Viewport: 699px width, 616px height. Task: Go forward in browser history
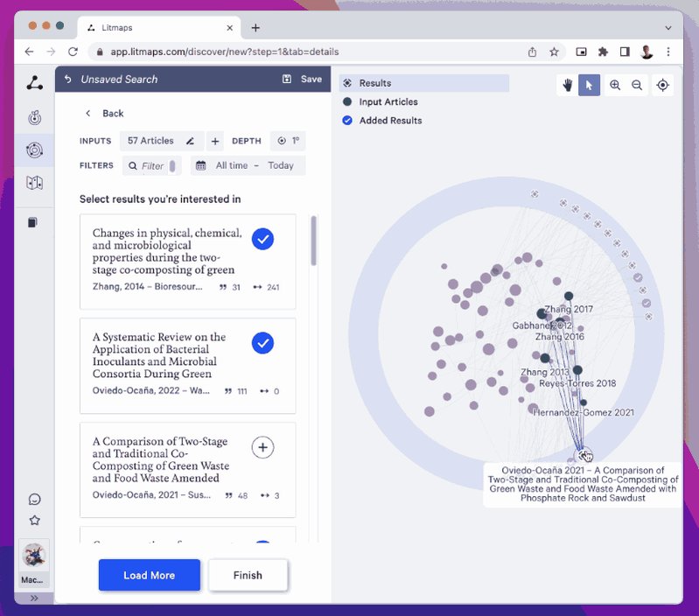[52, 52]
